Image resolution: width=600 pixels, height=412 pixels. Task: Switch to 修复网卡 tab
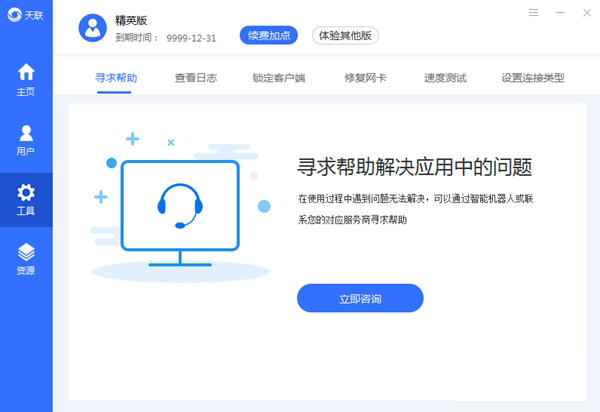point(364,77)
